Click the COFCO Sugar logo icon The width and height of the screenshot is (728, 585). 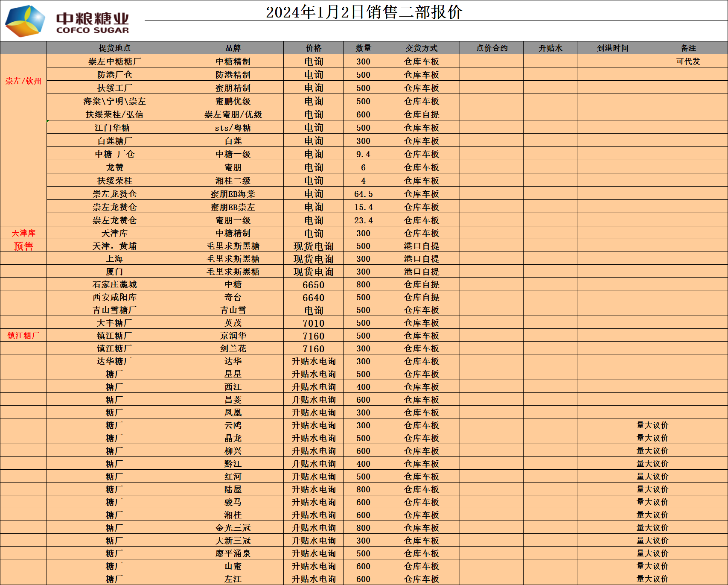(x=25, y=20)
